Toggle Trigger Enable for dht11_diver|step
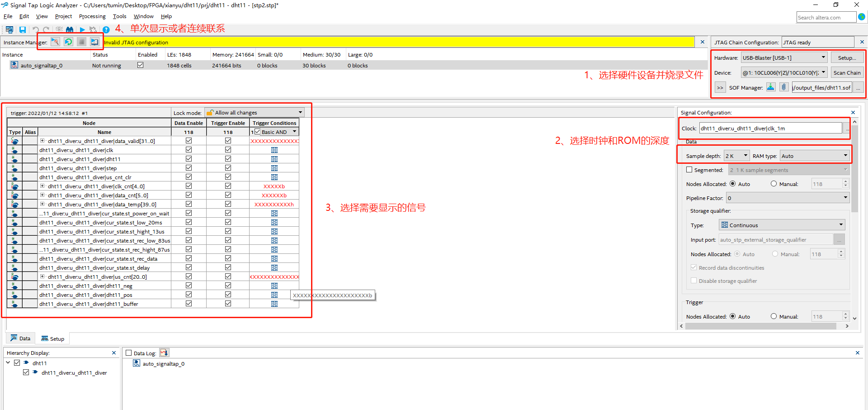868x410 pixels. point(228,168)
